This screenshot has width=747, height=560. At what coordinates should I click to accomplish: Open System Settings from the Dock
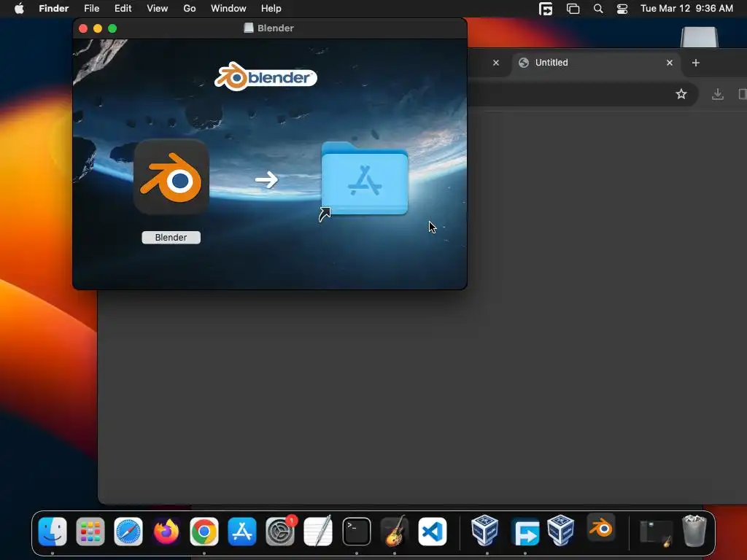coord(280,532)
